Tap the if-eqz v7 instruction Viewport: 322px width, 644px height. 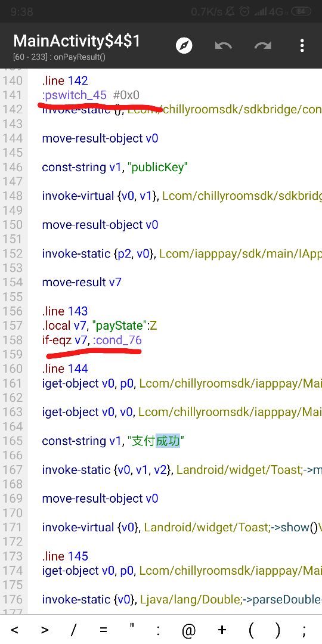[64, 340]
